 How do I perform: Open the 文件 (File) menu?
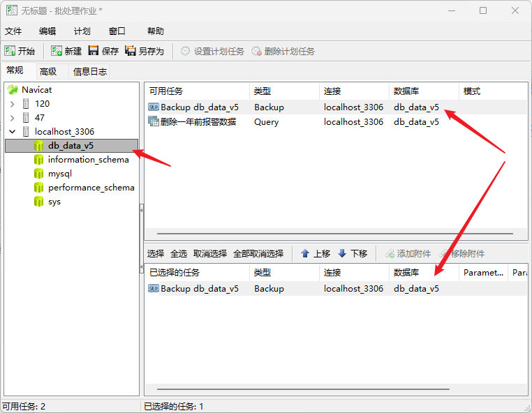pyautogui.click(x=13, y=31)
